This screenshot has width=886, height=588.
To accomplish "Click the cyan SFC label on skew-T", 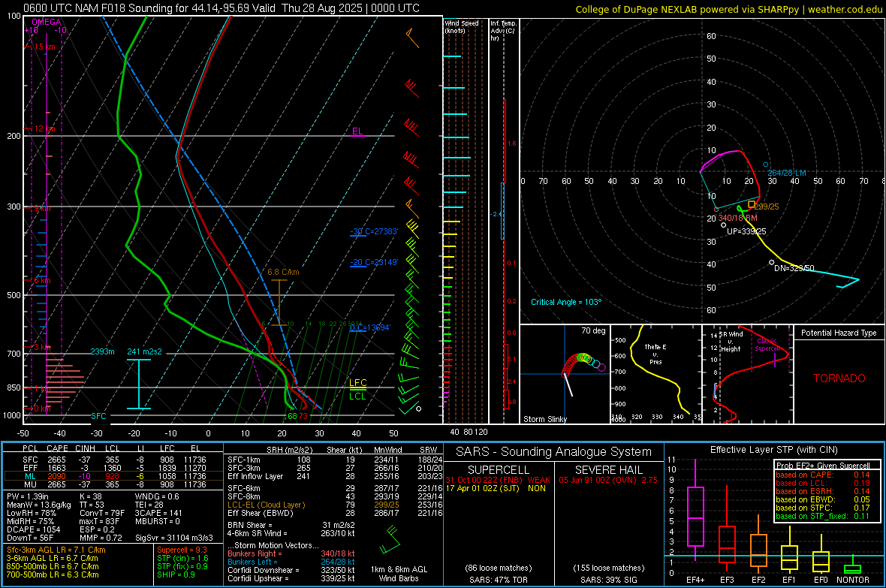I will point(98,416).
